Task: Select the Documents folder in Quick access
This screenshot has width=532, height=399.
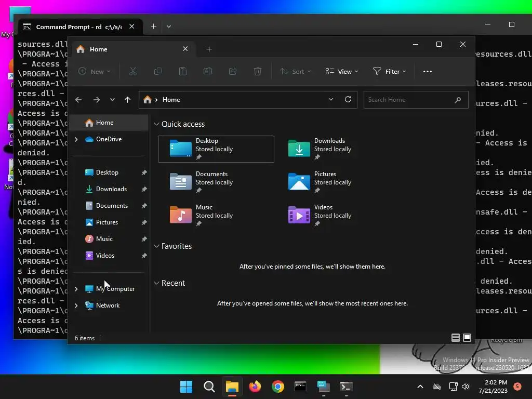Action: tap(216, 182)
